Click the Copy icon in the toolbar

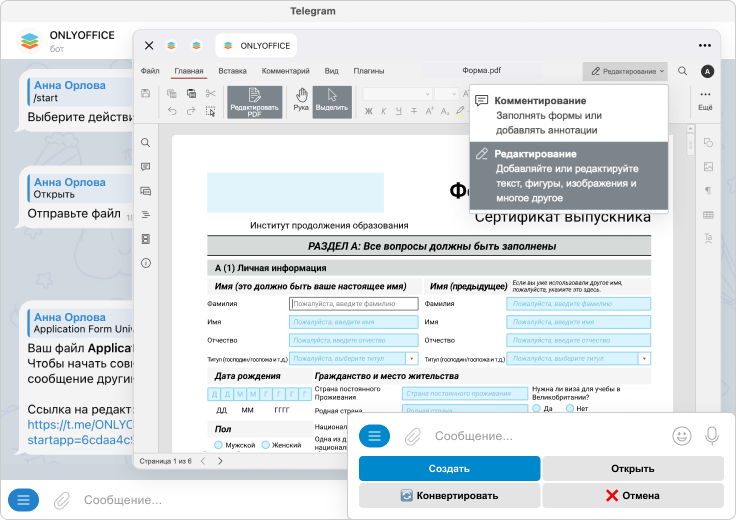pos(172,93)
